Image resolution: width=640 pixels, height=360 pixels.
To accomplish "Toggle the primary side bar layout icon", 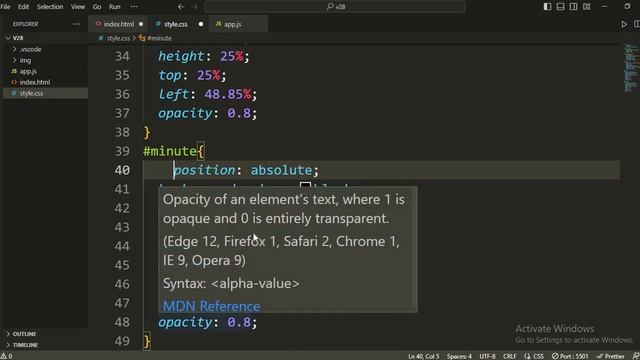I will [547, 7].
